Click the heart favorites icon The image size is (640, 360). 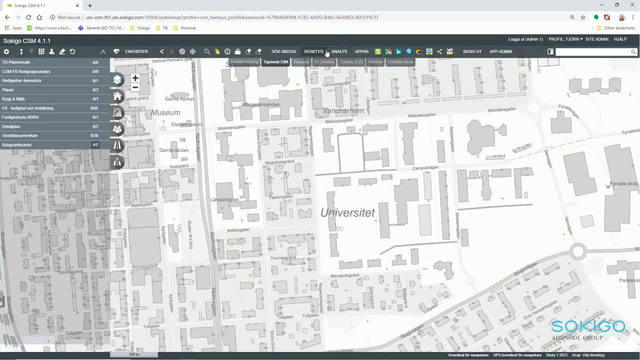point(116,52)
